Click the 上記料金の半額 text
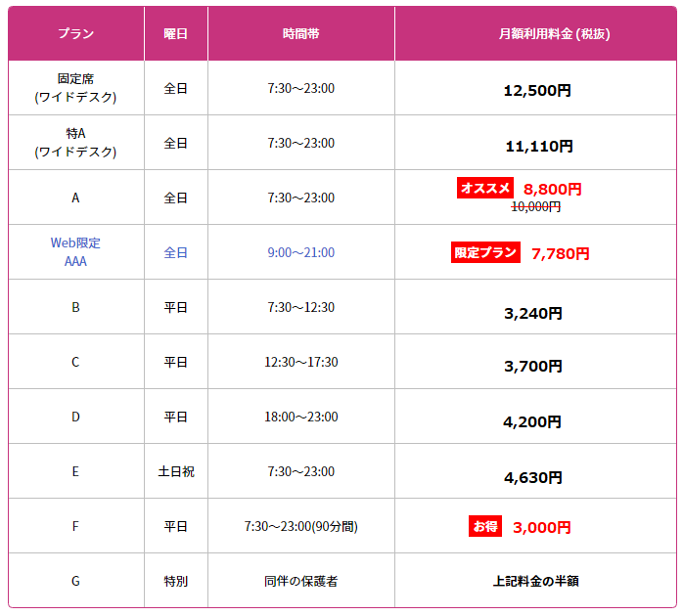The image size is (683, 616). click(x=536, y=581)
